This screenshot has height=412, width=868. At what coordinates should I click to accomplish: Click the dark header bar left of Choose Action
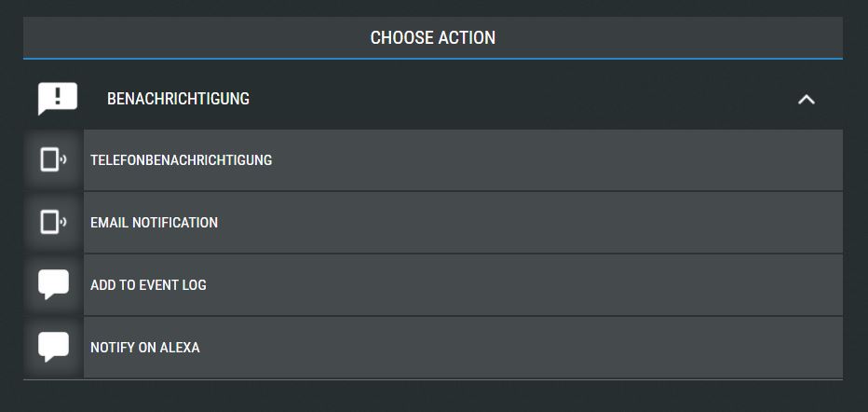point(194,37)
